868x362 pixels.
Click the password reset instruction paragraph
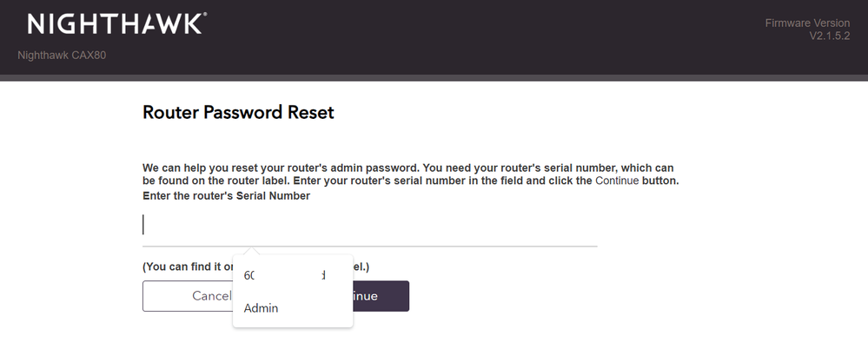pyautogui.click(x=408, y=174)
